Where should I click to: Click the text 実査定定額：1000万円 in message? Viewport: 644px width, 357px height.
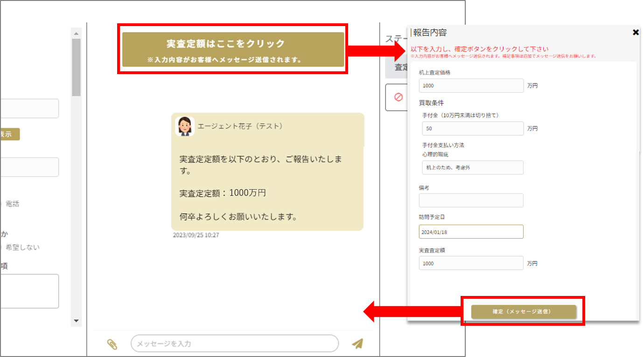pyautogui.click(x=223, y=192)
